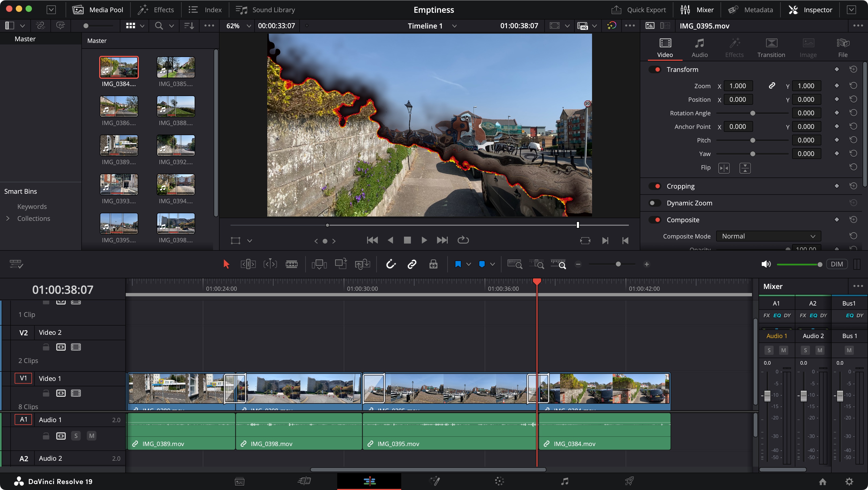Viewport: 868px width, 490px height.
Task: Open the Timeline 1 selector dropdown
Action: [454, 26]
